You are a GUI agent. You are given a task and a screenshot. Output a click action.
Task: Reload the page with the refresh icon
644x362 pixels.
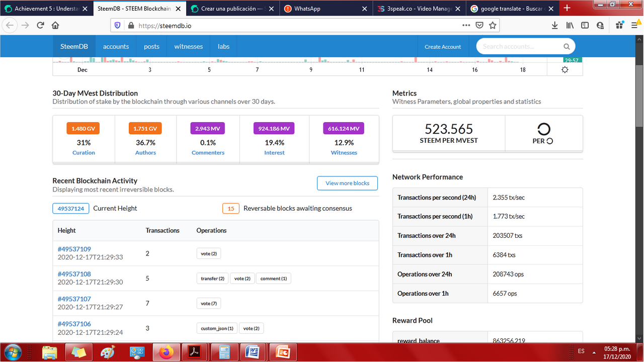point(41,25)
